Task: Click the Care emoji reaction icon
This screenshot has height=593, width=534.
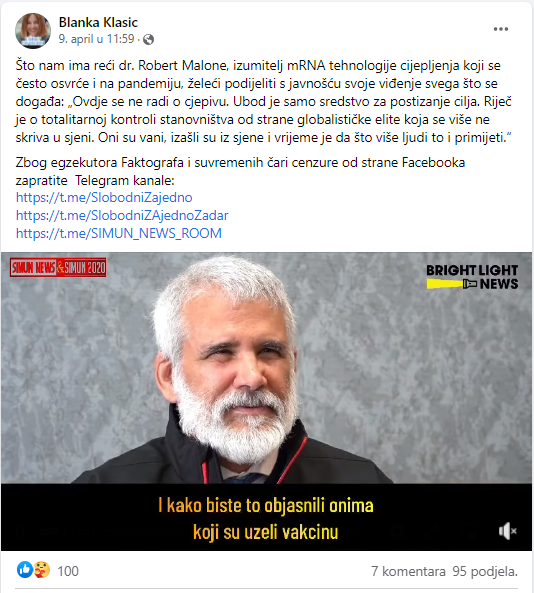Action: 42,570
